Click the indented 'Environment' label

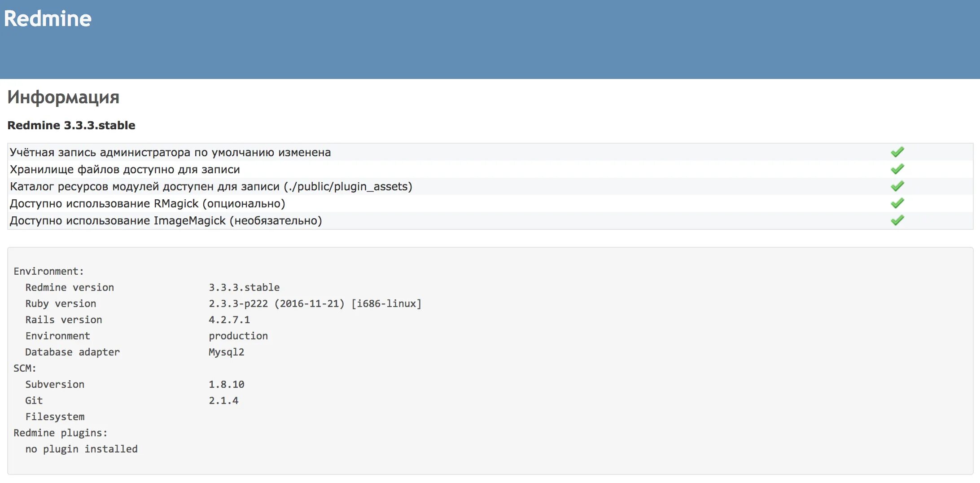pyautogui.click(x=57, y=336)
